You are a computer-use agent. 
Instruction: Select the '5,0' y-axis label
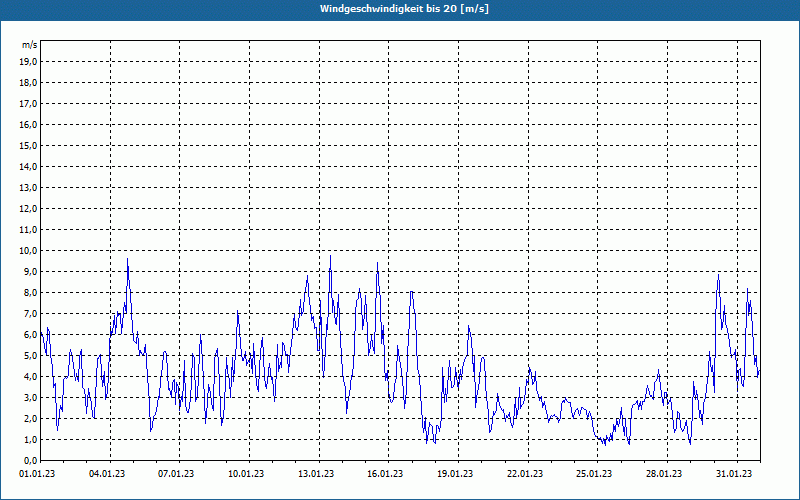[30, 356]
